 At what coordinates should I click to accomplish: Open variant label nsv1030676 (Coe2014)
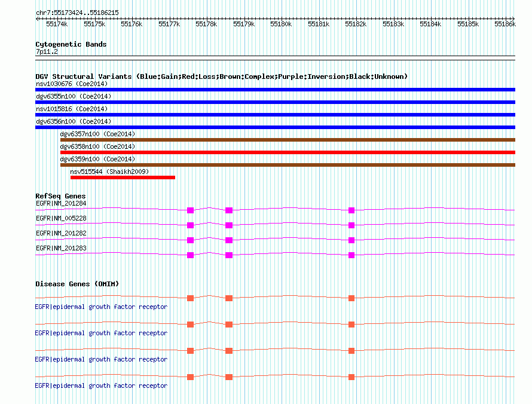click(72, 84)
